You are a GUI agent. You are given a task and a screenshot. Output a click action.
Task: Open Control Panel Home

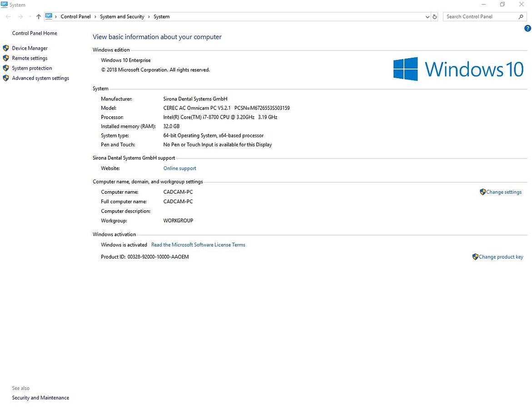click(x=35, y=33)
